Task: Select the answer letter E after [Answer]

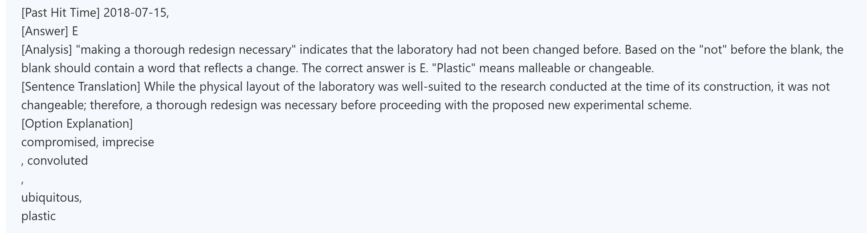Action: 75,31
